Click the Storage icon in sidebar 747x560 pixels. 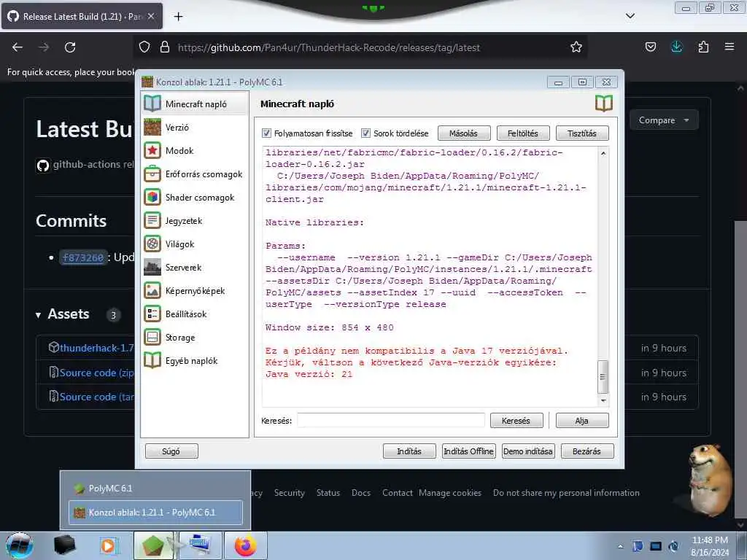click(152, 337)
